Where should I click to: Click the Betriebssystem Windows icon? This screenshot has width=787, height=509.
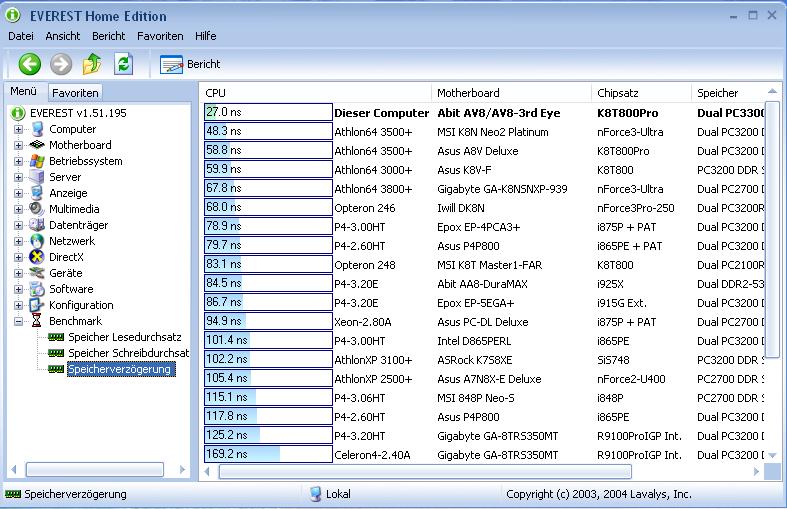point(37,161)
